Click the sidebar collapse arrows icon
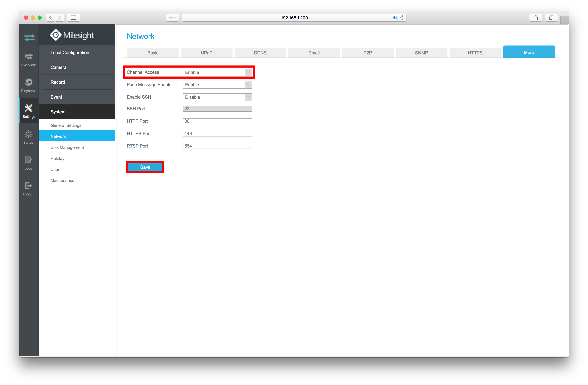The width and height of the screenshot is (588, 385). [29, 38]
